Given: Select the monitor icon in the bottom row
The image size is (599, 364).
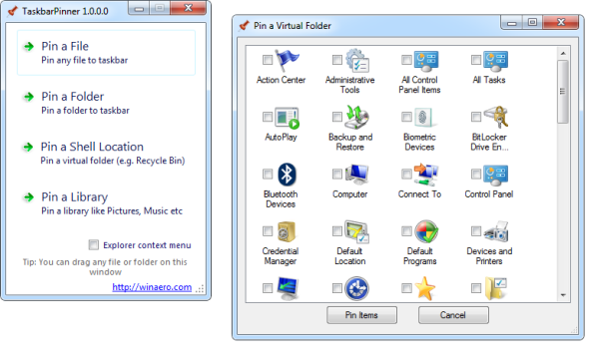Looking at the screenshot, I should pos(288,289).
